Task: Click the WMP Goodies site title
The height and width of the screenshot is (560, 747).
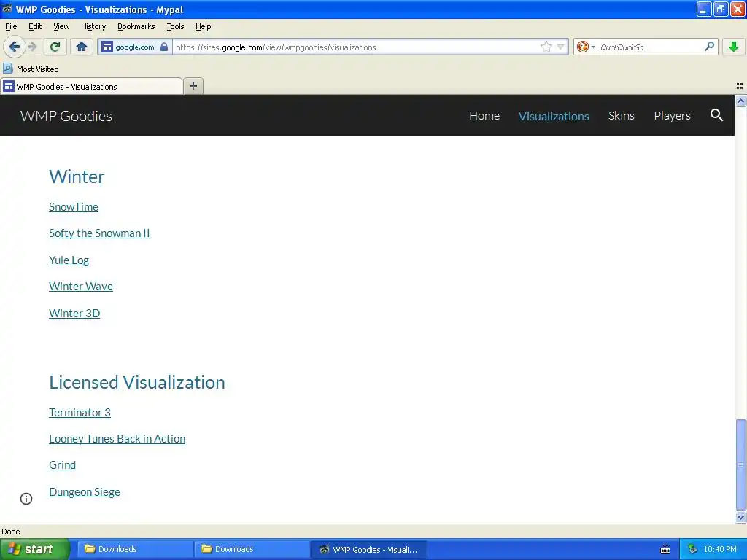Action: [66, 116]
